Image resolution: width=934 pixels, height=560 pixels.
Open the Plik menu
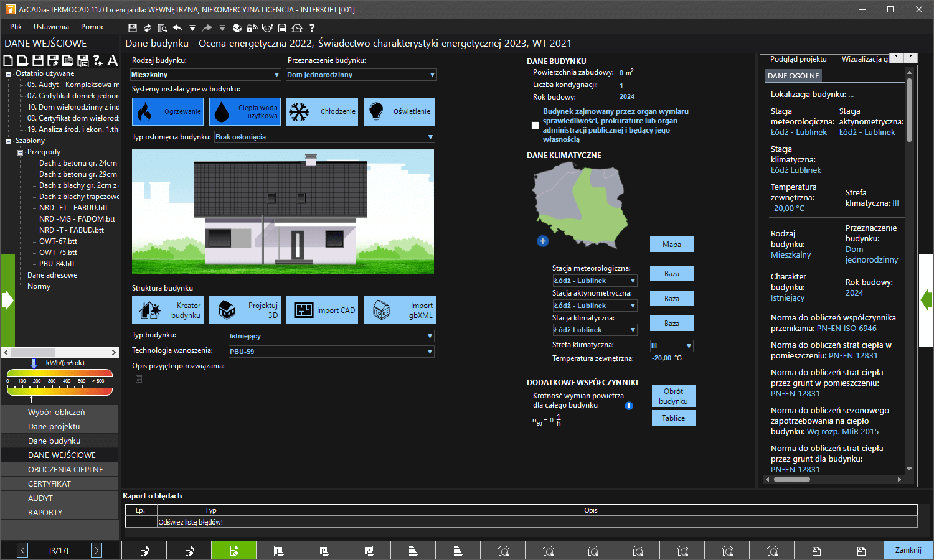pyautogui.click(x=16, y=27)
